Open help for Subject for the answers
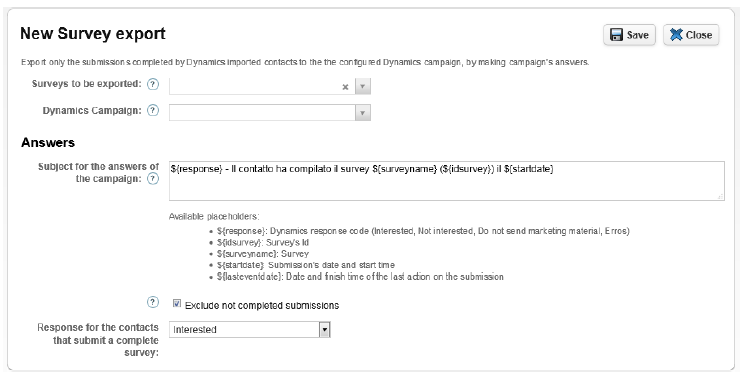 [x=152, y=179]
